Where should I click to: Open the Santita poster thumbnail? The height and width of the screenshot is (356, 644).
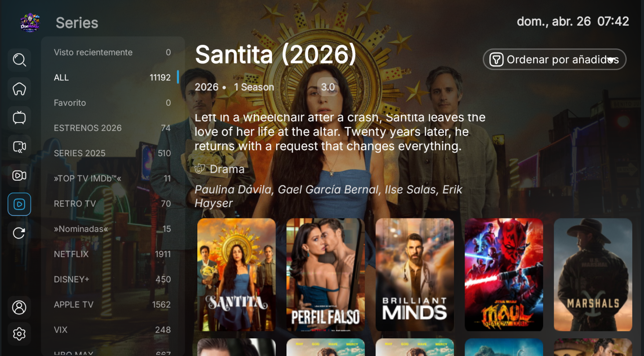point(237,275)
